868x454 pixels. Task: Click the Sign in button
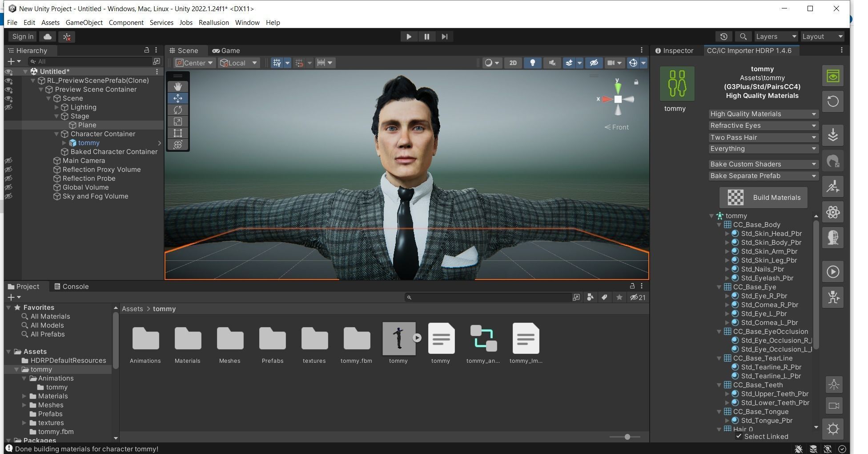coord(23,36)
